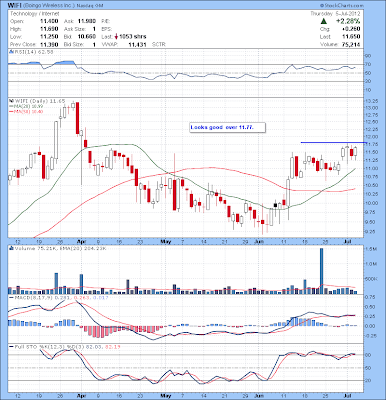This screenshot has width=386, height=400.
Task: Click the P/E label
Action: 107,21
